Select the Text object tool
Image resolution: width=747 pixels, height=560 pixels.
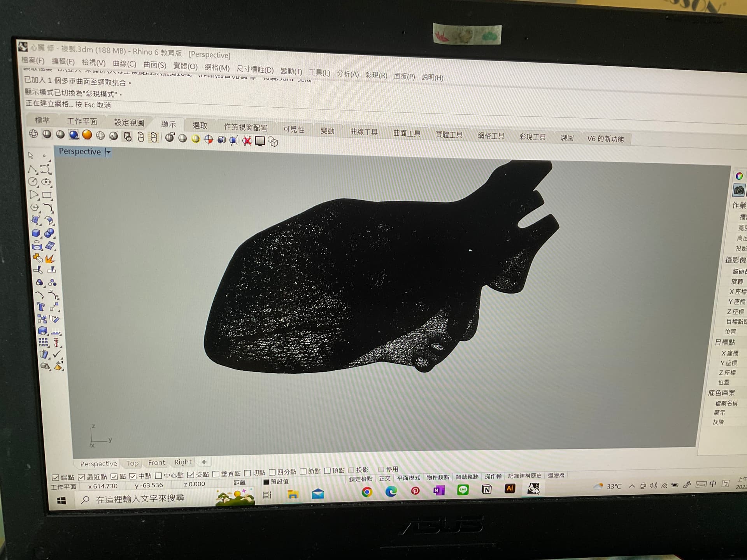[x=40, y=307]
